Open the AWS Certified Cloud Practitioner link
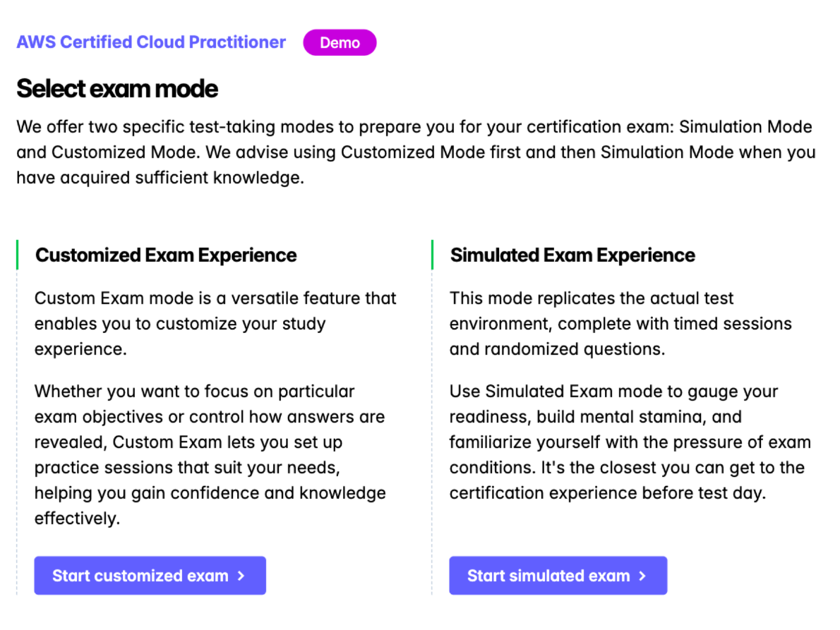 (x=151, y=42)
